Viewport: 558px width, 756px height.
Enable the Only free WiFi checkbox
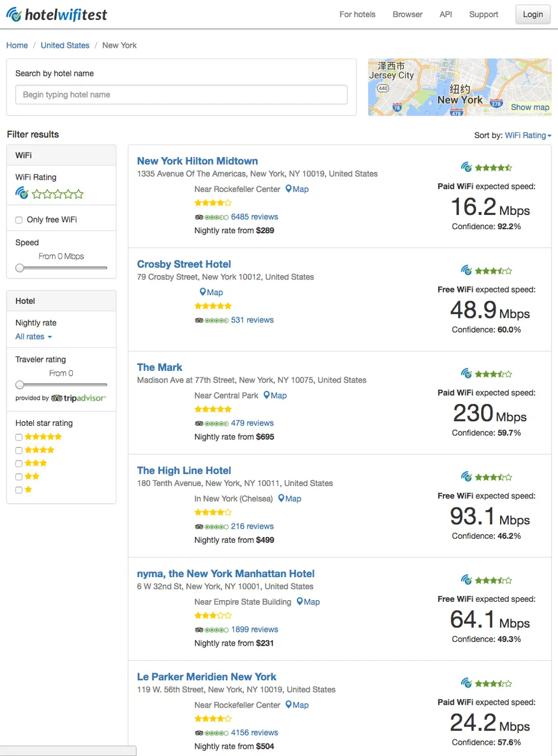[x=19, y=220]
